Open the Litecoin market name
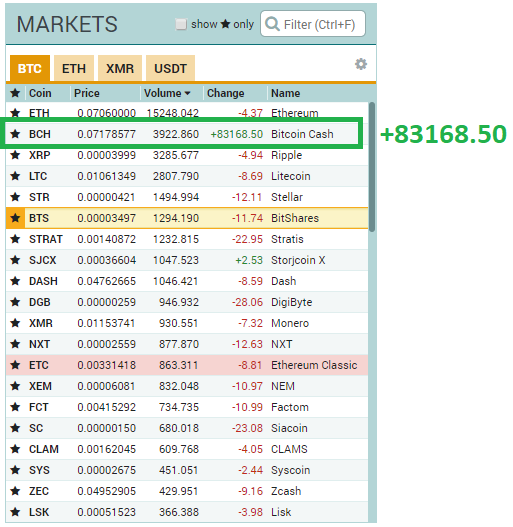The image size is (513, 527). click(291, 176)
